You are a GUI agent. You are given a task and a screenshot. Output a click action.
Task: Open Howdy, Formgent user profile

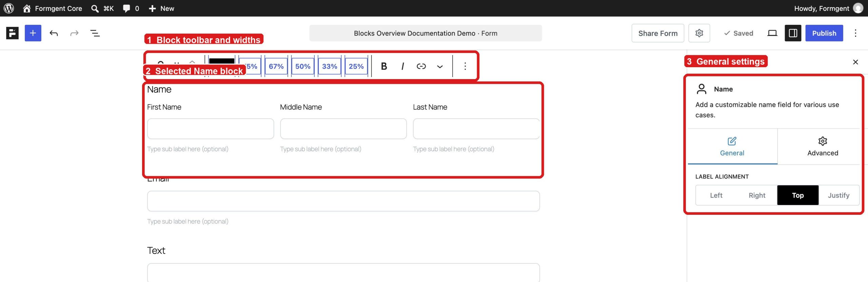[x=828, y=8]
